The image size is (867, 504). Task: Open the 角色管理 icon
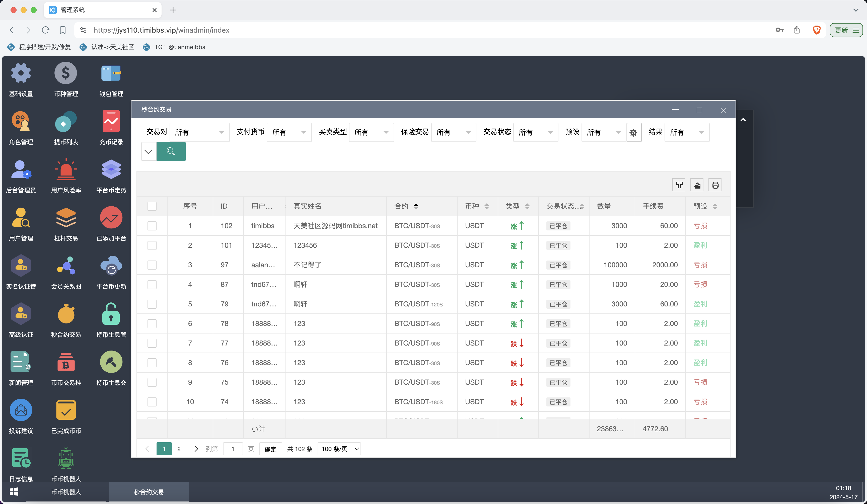coord(21,121)
